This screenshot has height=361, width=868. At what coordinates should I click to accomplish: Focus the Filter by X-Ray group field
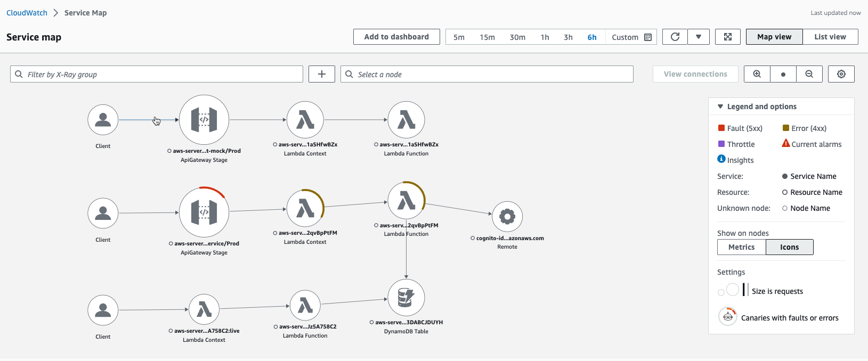(x=157, y=74)
